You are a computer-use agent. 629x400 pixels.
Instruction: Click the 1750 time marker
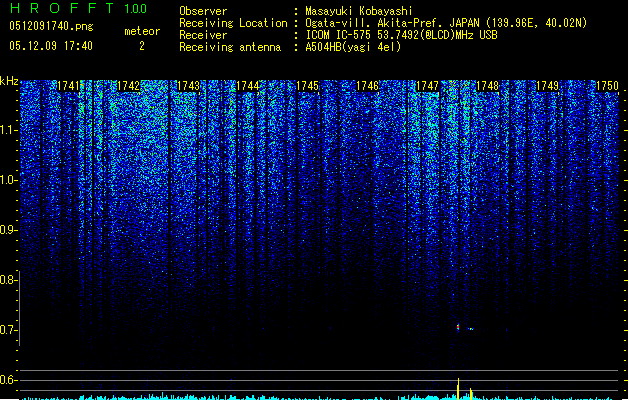[607, 86]
